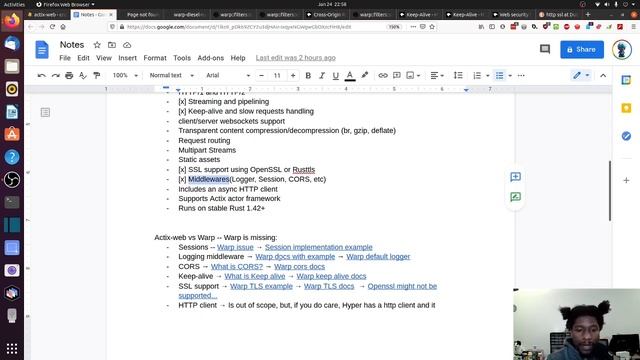This screenshot has width=640, height=360.
Task: Open the text color picker
Action: tap(350, 76)
